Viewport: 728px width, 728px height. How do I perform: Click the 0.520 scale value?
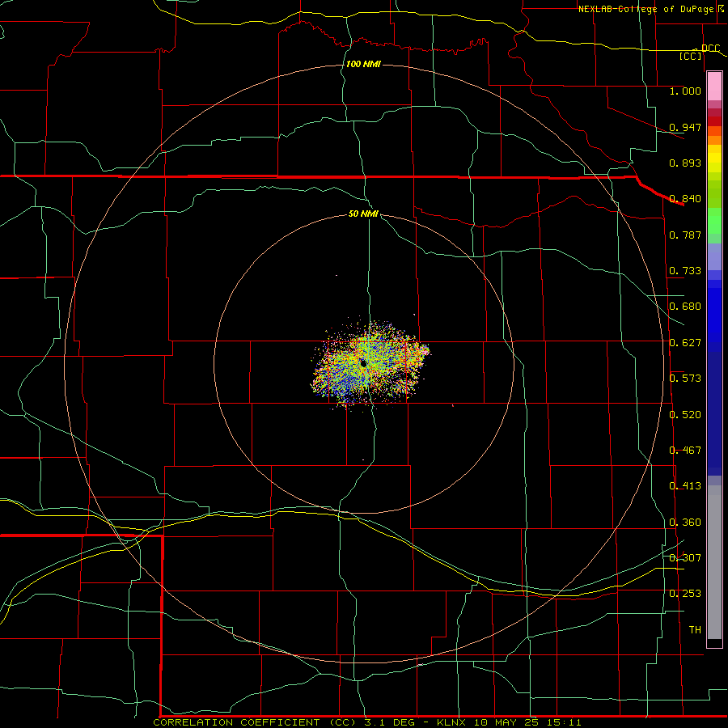coord(685,415)
